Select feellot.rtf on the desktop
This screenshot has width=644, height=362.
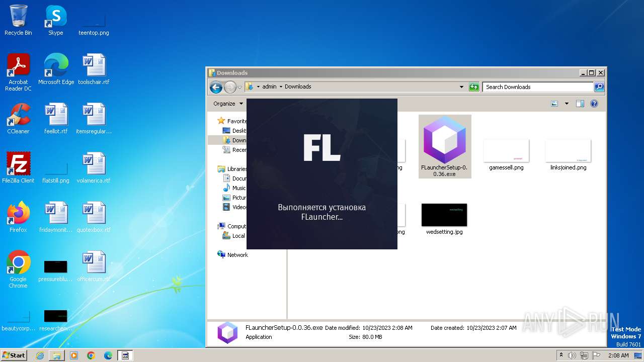(x=56, y=119)
